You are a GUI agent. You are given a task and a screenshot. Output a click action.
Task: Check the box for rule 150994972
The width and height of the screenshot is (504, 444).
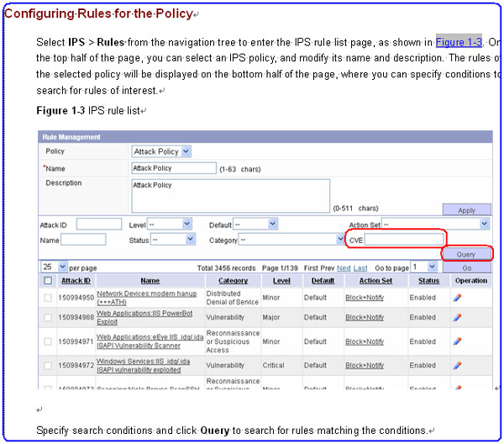(x=48, y=366)
